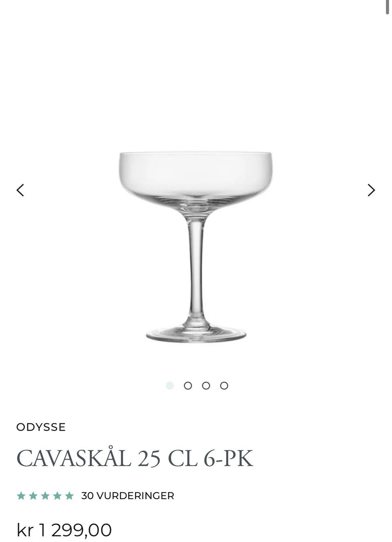Advance to next product image arrow
The height and width of the screenshot is (542, 392).
tap(371, 190)
